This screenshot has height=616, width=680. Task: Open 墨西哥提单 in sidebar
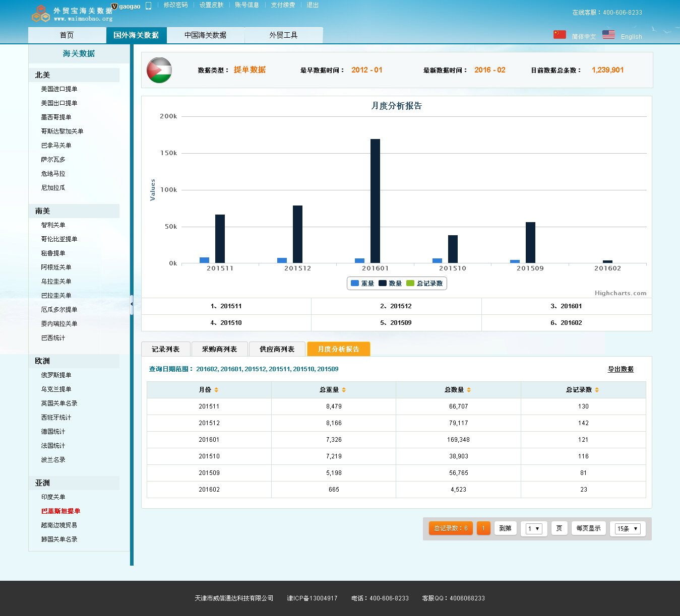(56, 117)
